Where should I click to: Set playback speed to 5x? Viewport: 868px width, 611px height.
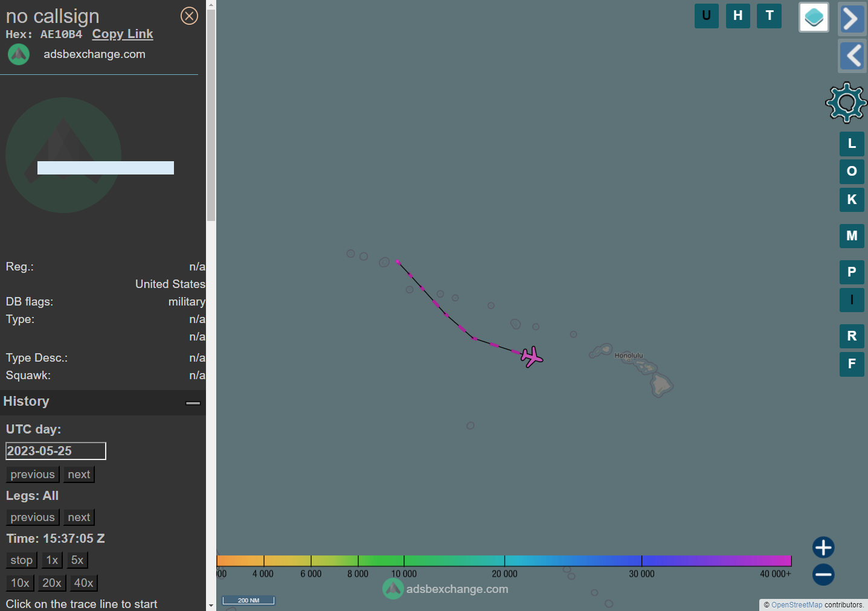(77, 560)
